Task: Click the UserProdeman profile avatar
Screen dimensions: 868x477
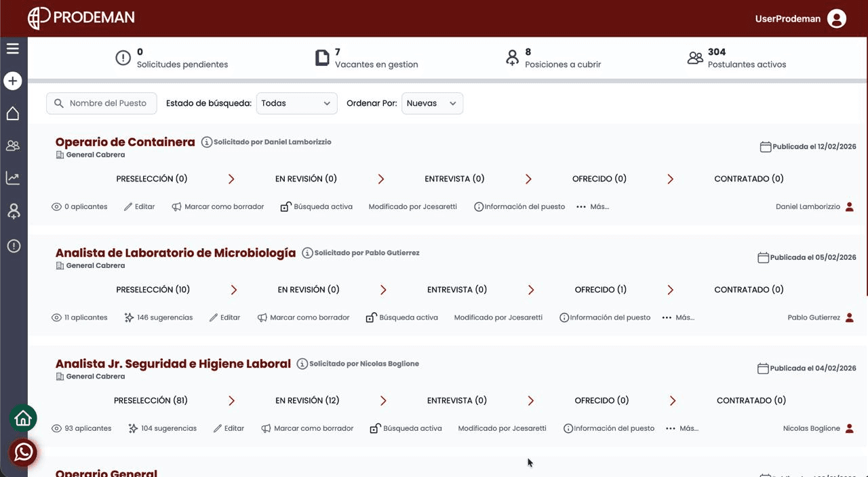Action: tap(837, 18)
